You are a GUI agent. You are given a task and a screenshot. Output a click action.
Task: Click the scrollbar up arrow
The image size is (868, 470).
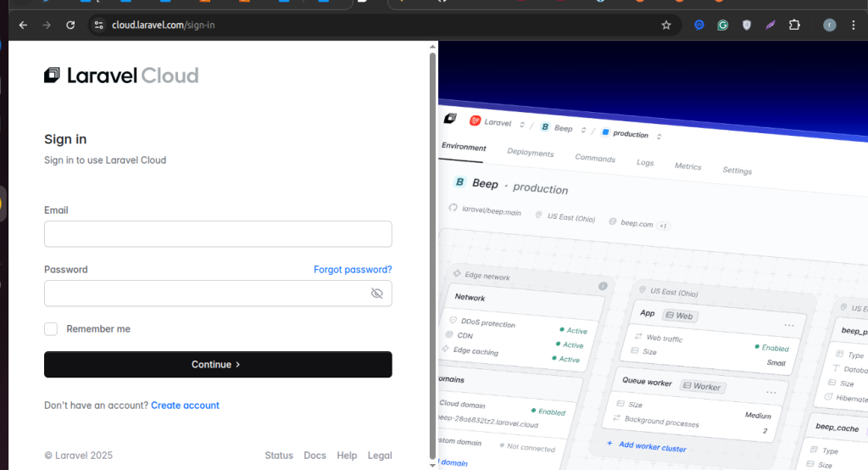click(433, 47)
